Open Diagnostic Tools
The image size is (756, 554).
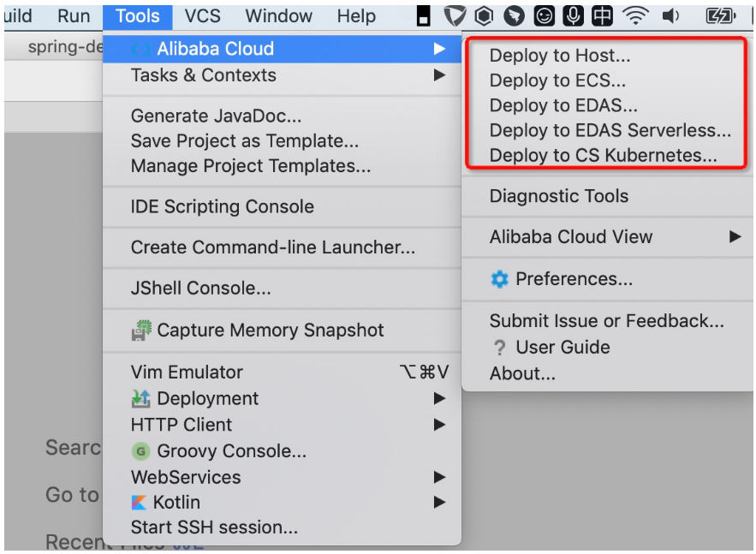point(558,196)
